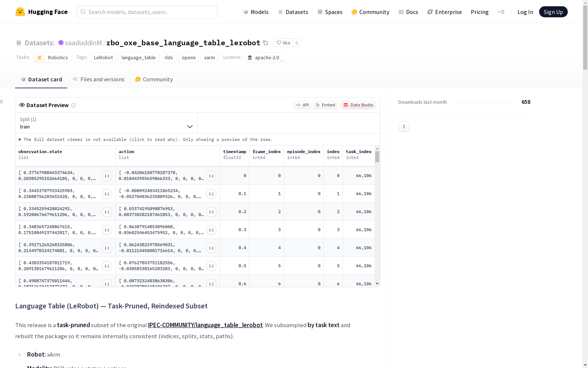Screen dimensions: 588x368
Task: Open the API button in Dataset Preview
Action: 302,105
